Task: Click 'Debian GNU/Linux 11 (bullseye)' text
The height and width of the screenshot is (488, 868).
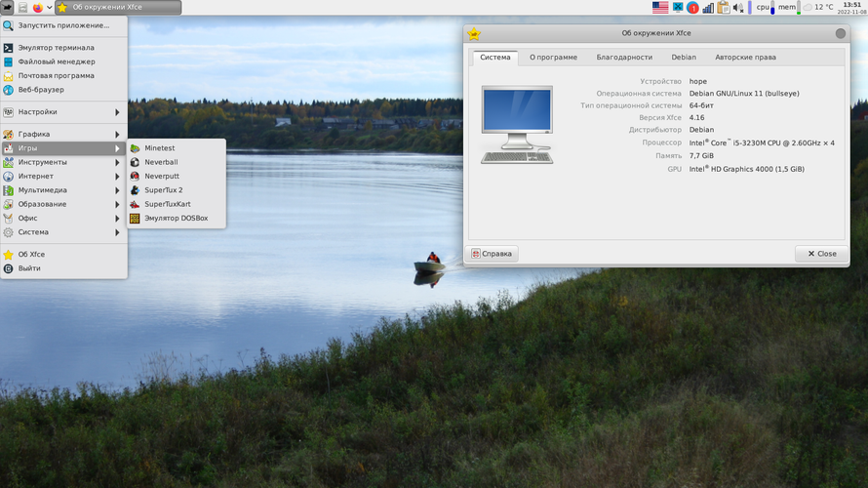Action: pos(744,94)
